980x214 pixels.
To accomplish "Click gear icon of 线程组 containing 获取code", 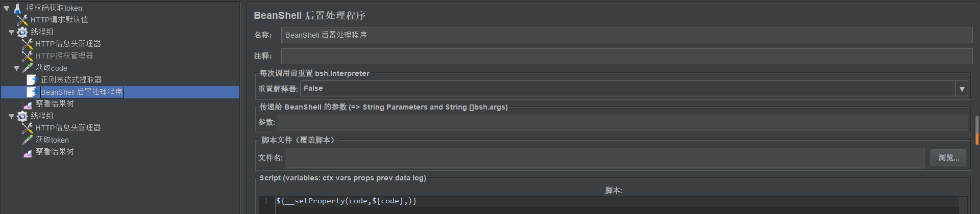I will point(22,32).
